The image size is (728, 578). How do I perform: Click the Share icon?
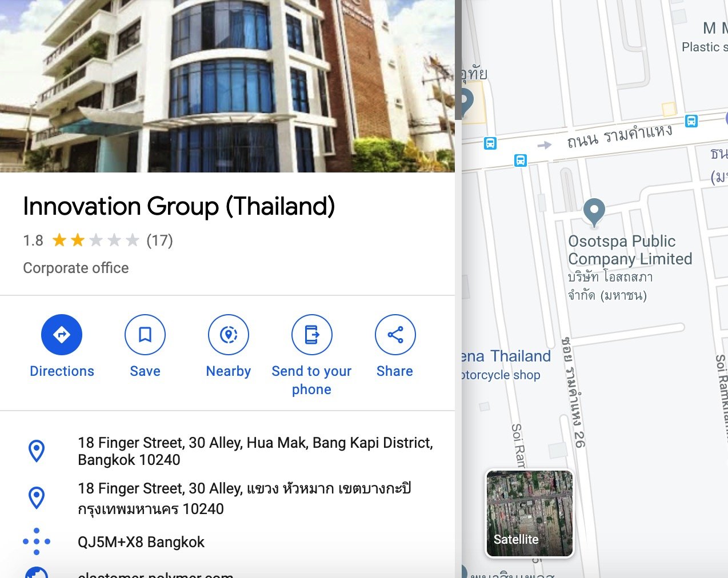tap(395, 335)
